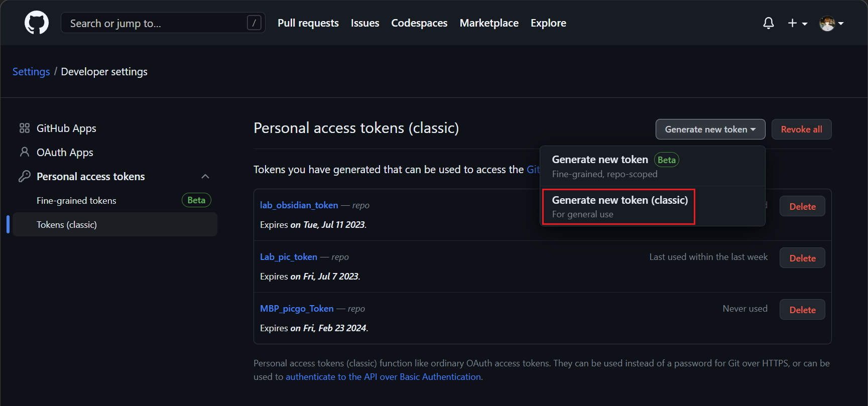Go to Fine-grained tokens

coord(76,201)
